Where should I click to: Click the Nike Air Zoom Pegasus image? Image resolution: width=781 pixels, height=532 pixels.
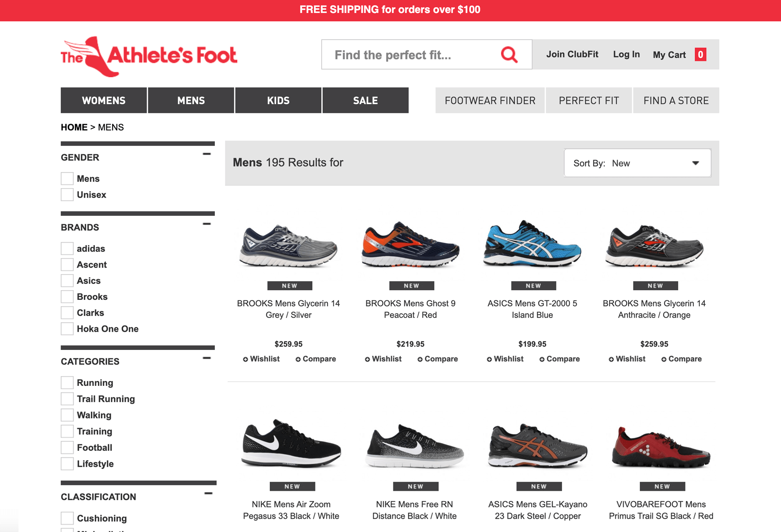(291, 443)
